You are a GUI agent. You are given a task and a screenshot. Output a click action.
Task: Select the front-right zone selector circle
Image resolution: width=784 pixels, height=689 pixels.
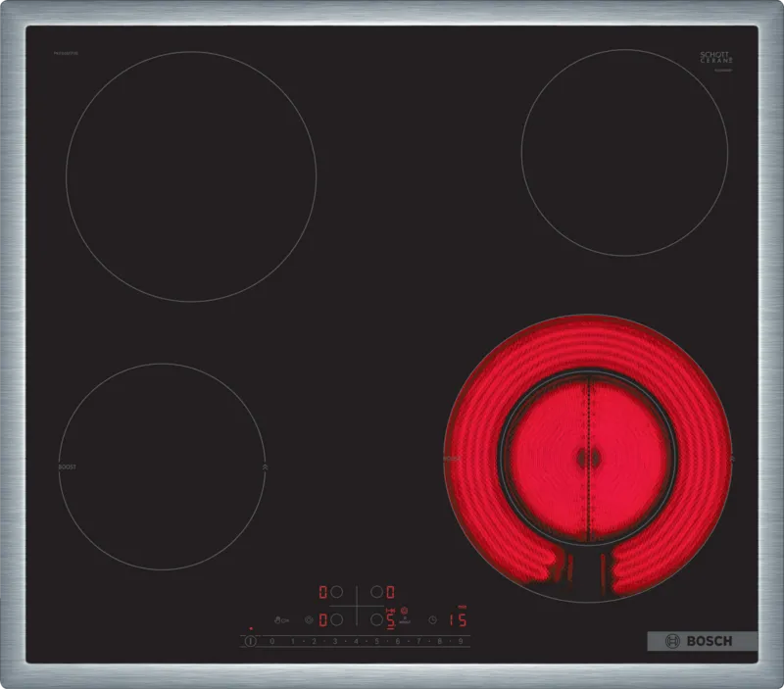coord(375,619)
